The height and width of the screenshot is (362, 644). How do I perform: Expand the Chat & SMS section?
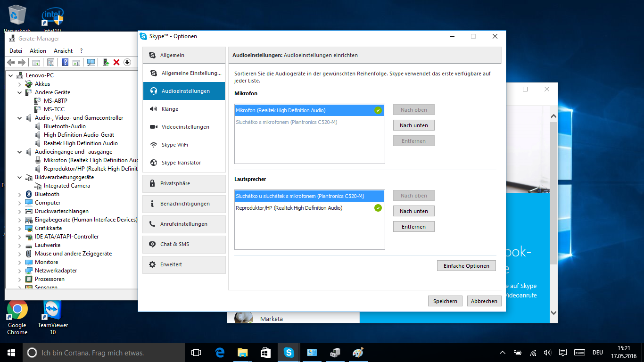[184, 244]
